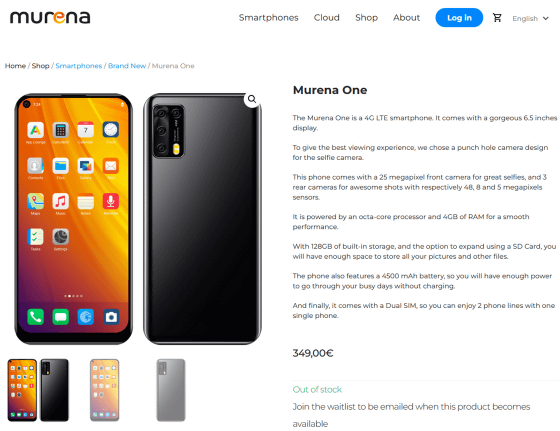
Task: Open the About menu item
Action: (x=406, y=17)
